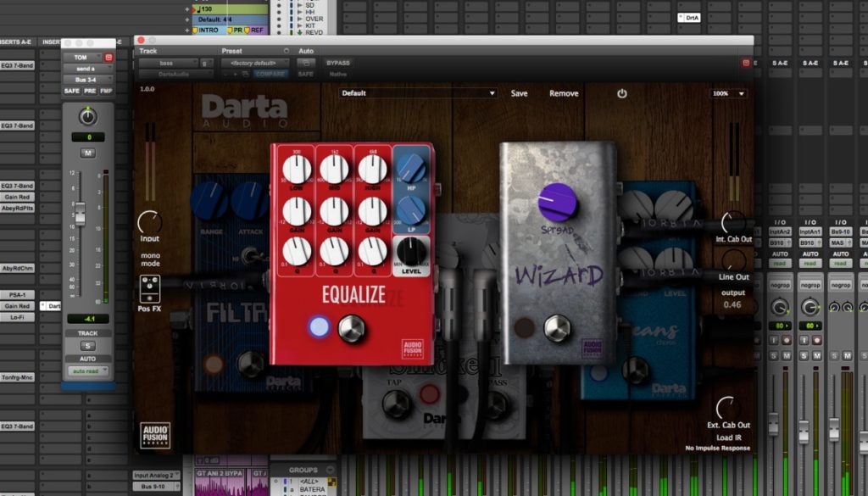
Task: Toggle the SAFE button under Auto
Action: 305,74
